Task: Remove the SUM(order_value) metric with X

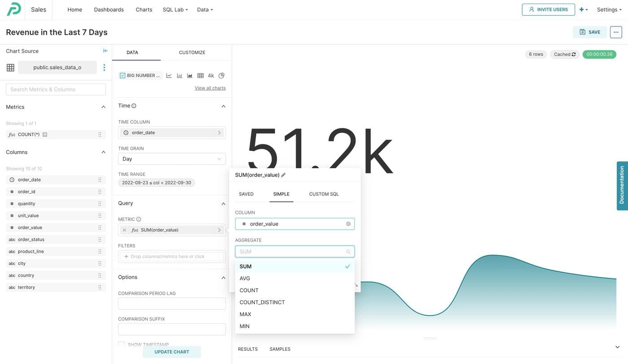Action: click(x=125, y=230)
